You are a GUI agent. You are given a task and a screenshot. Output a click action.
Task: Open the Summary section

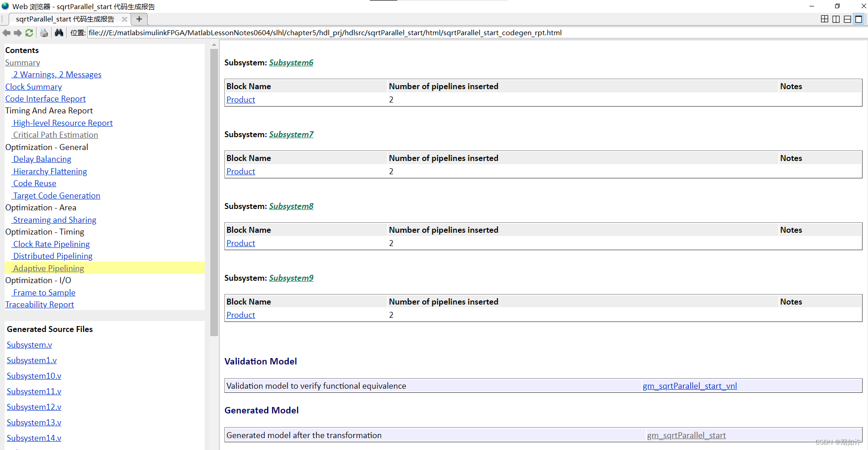[x=22, y=62]
